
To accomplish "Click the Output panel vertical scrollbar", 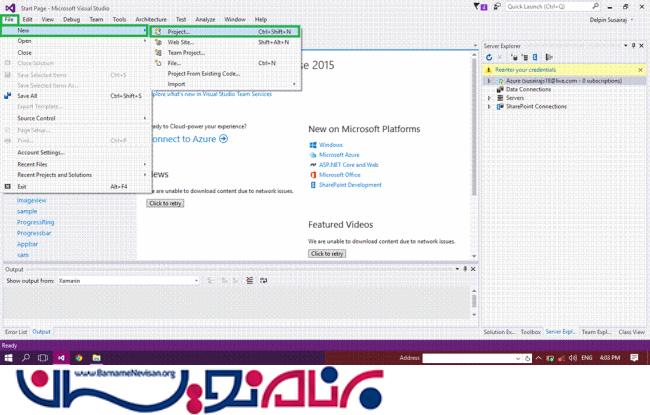I will 474,303.
